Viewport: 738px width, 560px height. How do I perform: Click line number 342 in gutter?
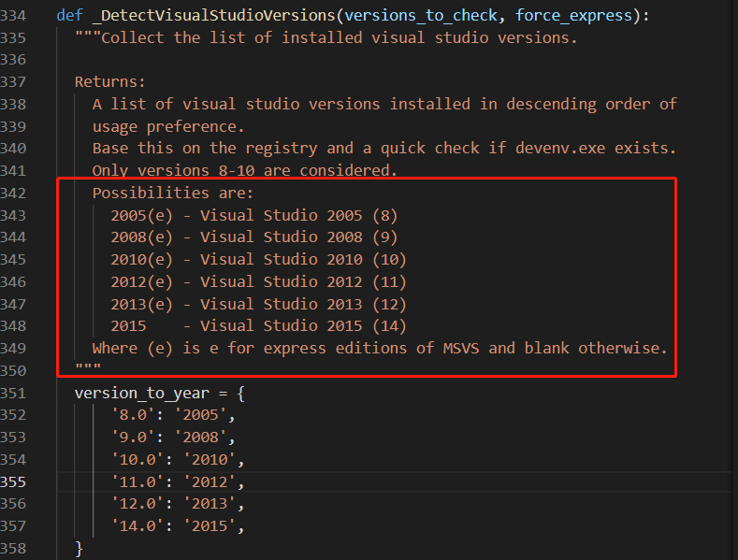[x=13, y=193]
